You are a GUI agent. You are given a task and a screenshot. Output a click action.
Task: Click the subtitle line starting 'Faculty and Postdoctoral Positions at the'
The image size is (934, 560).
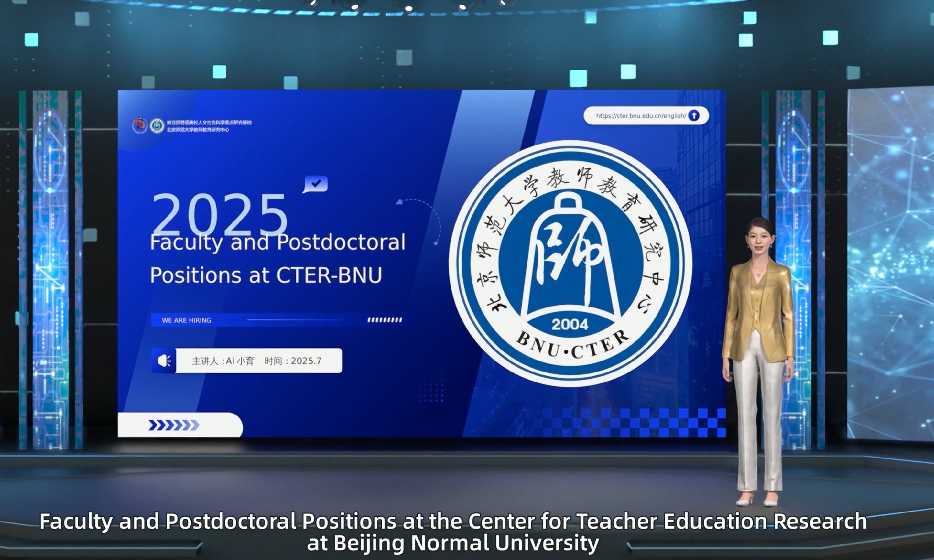pos(453,521)
